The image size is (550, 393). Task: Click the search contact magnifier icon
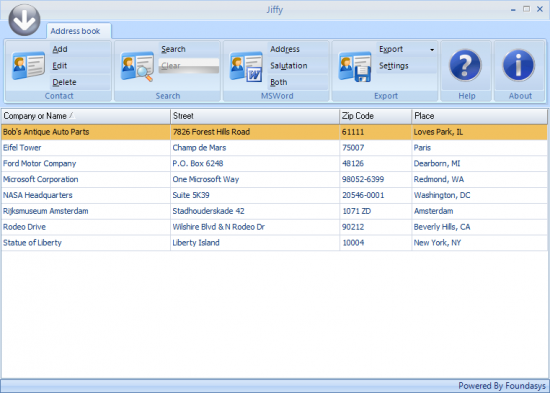(x=137, y=66)
